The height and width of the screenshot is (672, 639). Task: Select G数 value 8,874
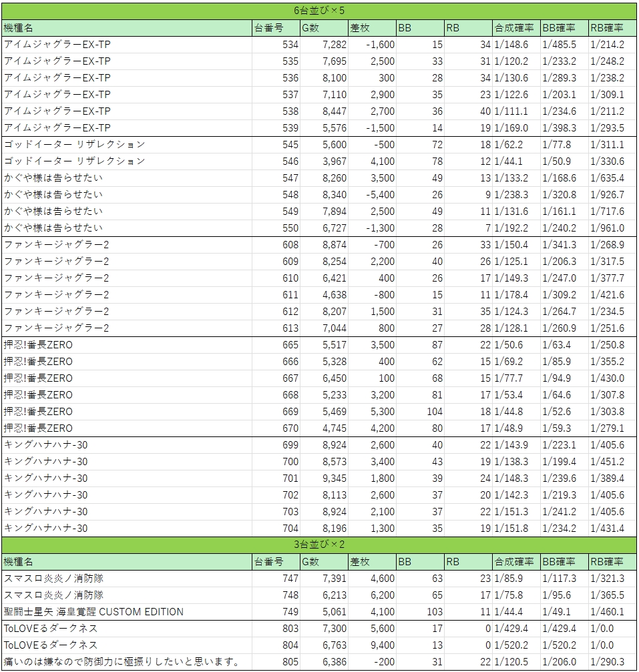coord(325,245)
